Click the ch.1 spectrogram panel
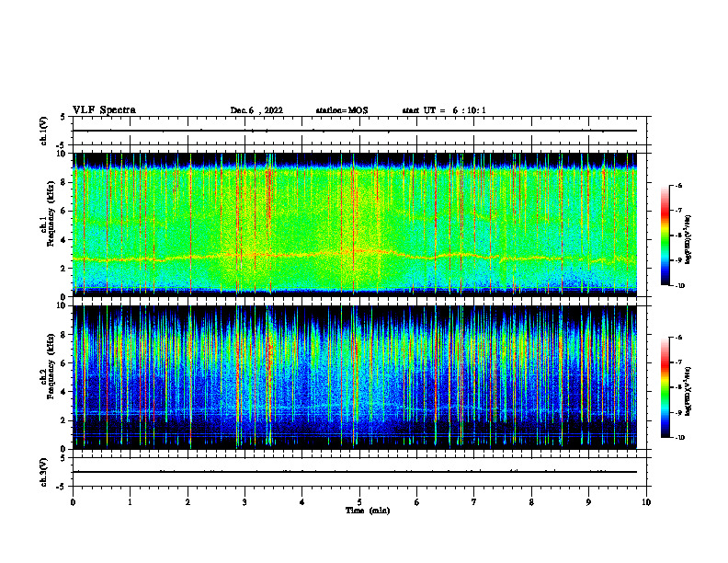 click(x=355, y=224)
